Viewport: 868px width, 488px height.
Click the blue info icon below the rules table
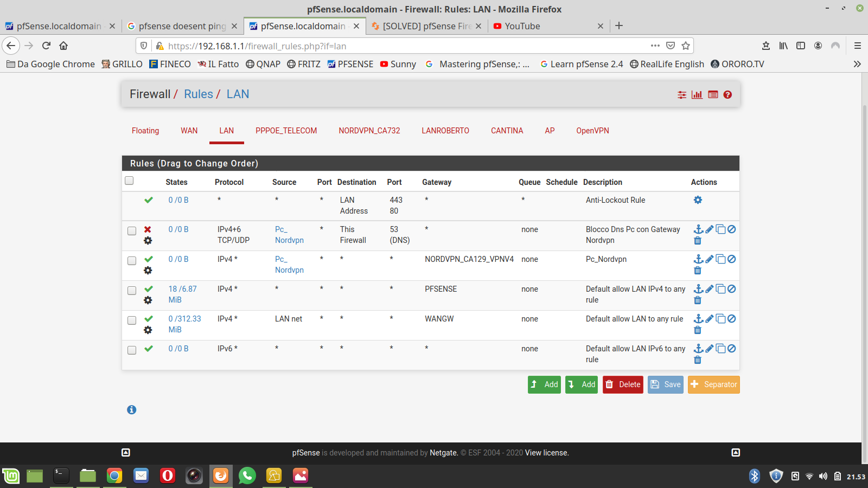(131, 410)
